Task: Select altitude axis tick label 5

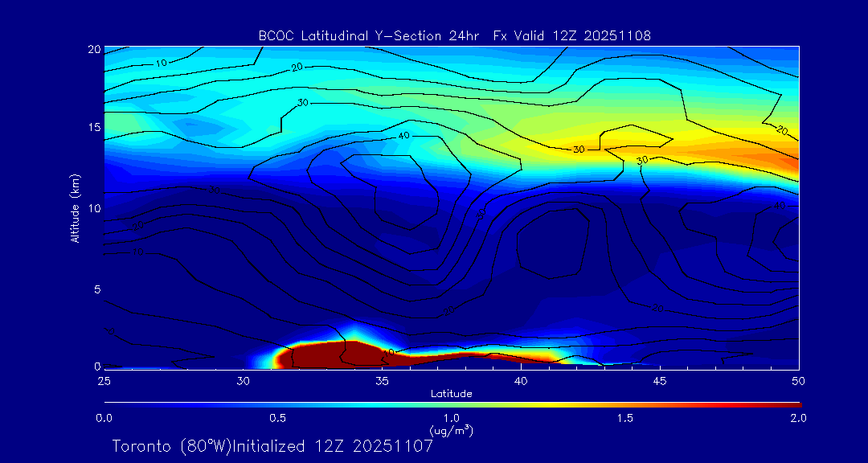Action: tap(96, 289)
